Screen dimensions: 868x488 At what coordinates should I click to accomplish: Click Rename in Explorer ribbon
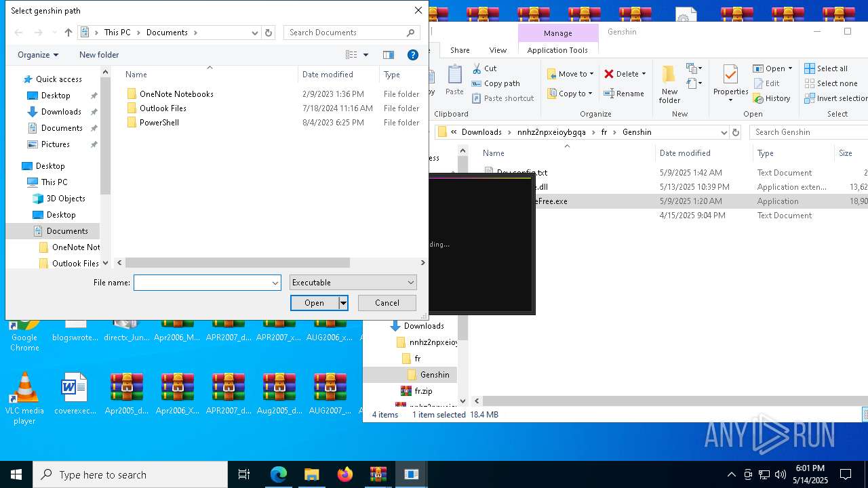624,94
